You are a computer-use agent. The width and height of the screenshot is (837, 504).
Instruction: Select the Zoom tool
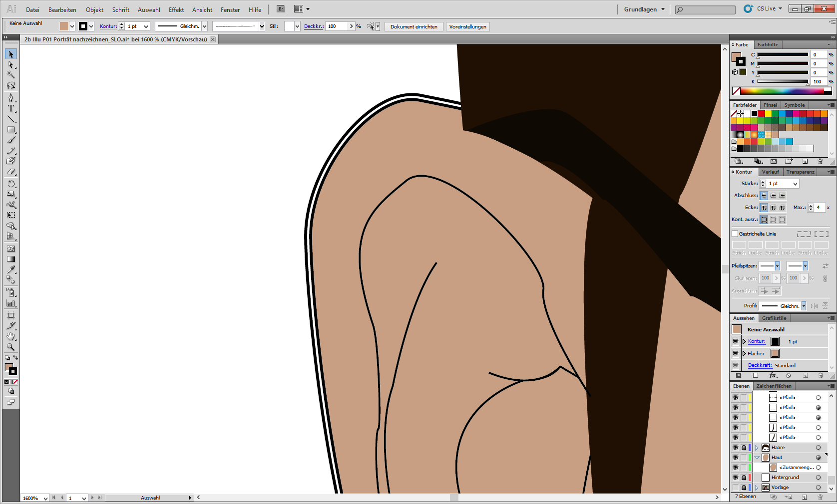click(x=11, y=347)
